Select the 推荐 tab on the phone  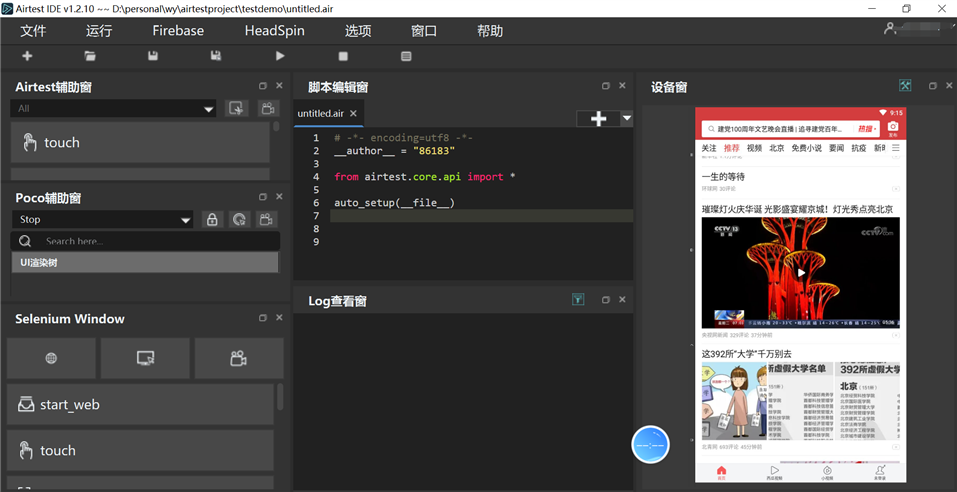click(x=731, y=148)
